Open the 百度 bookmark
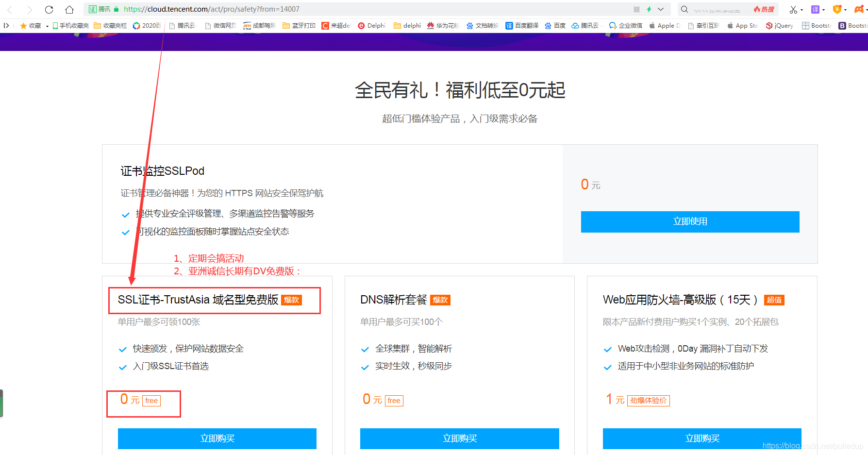 coord(555,26)
